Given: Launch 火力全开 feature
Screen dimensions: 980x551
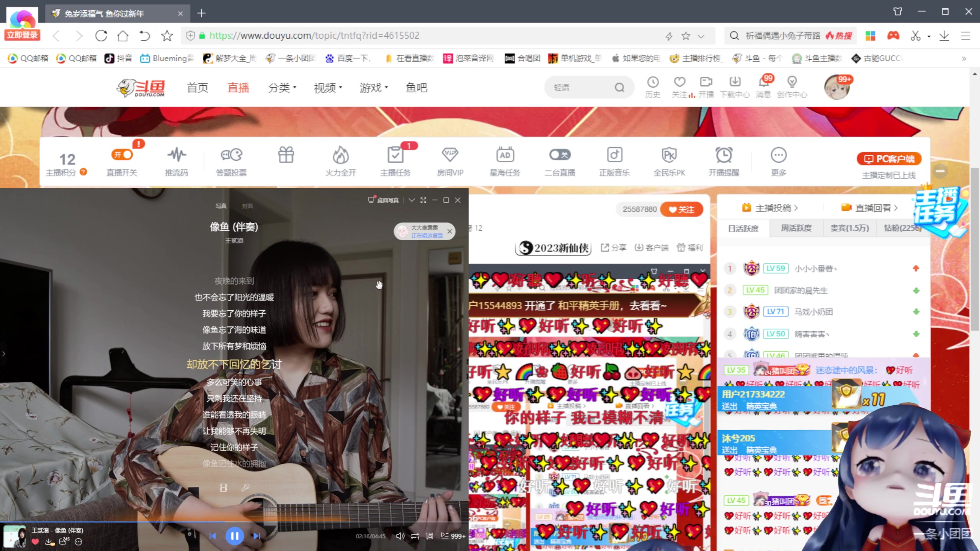Looking at the screenshot, I should point(340,161).
